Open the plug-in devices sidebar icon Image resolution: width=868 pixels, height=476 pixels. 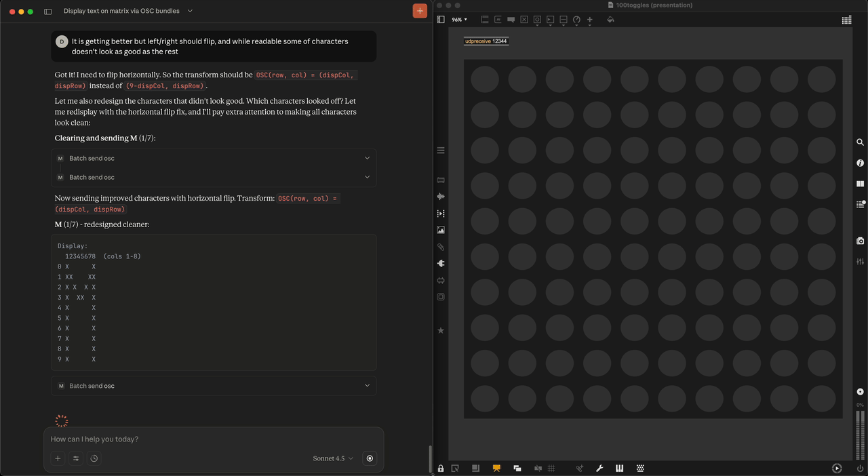[x=441, y=263]
